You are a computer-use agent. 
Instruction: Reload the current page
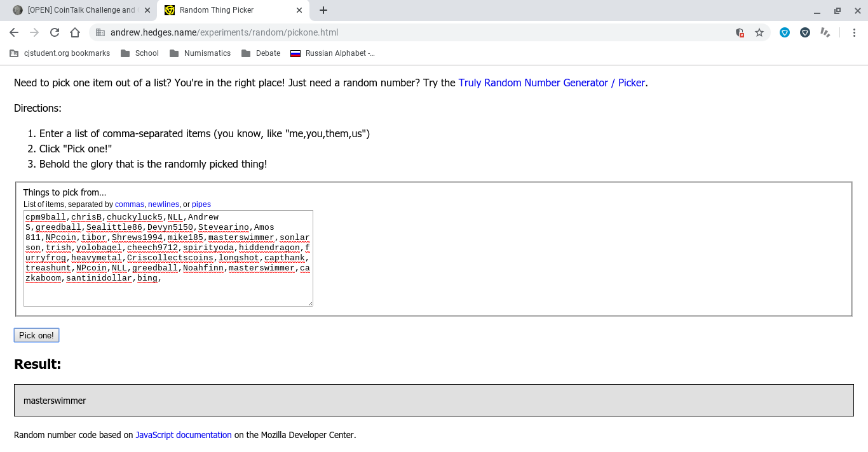(x=55, y=32)
